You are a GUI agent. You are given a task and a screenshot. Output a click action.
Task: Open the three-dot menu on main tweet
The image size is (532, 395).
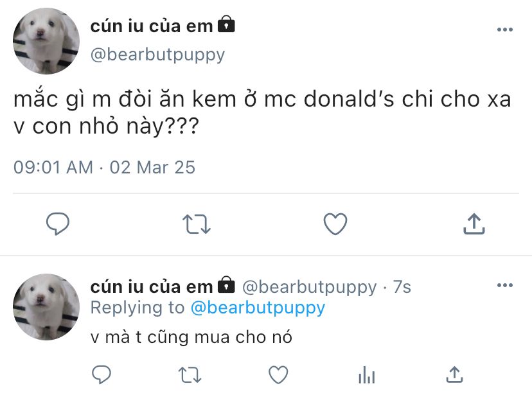(505, 30)
